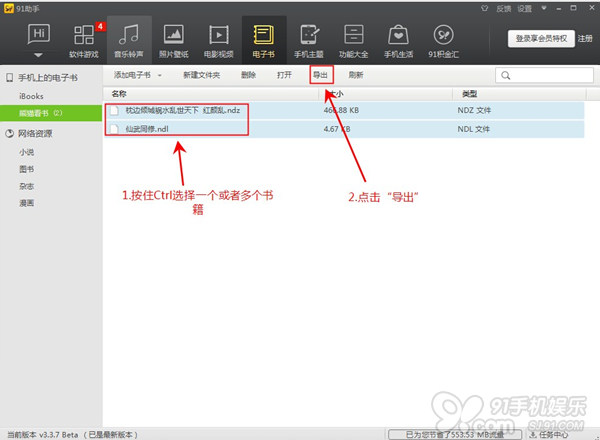Sort by 名称 name column header
600x440 pixels.
point(119,94)
